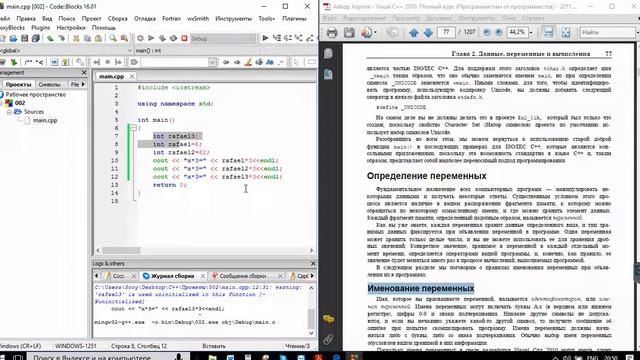The height and width of the screenshot is (360, 640).
Task: Click the Print icon in PDF viewer
Action: (x=331, y=32)
